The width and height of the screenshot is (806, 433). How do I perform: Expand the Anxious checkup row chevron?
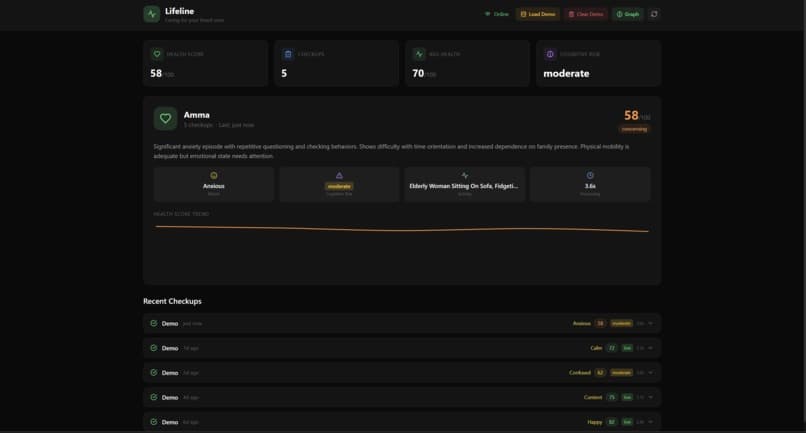(650, 323)
